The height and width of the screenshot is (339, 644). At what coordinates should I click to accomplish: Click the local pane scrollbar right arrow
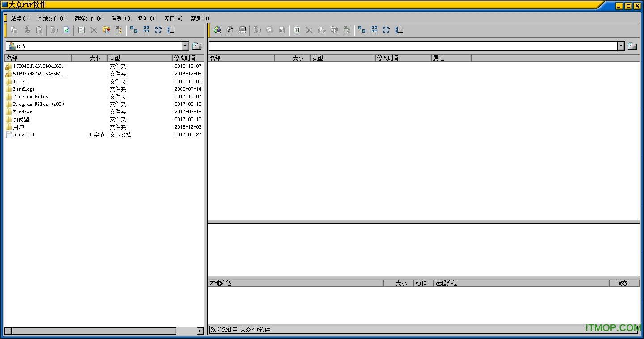pyautogui.click(x=200, y=331)
